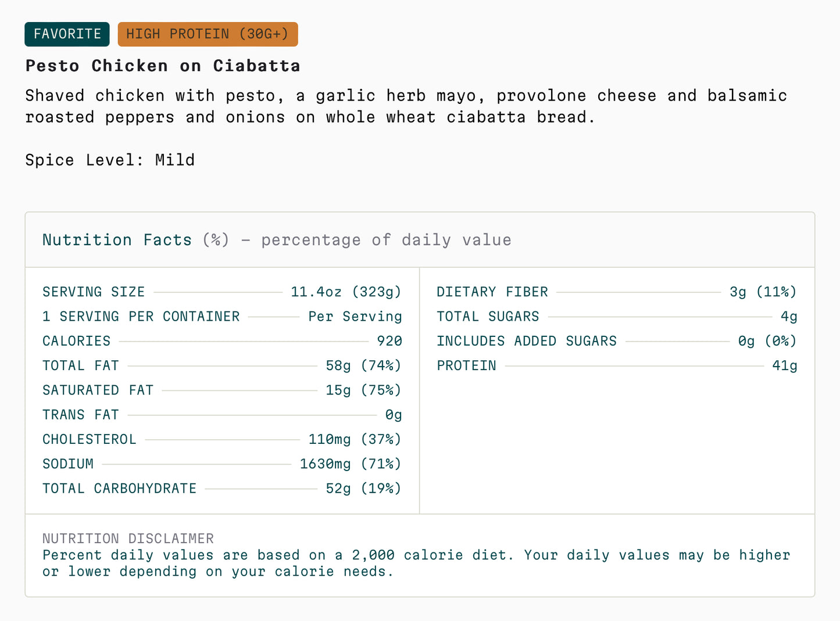Click the Total Sugars 4g row
Viewport: 840px width, 621px height.
pyautogui.click(x=617, y=317)
